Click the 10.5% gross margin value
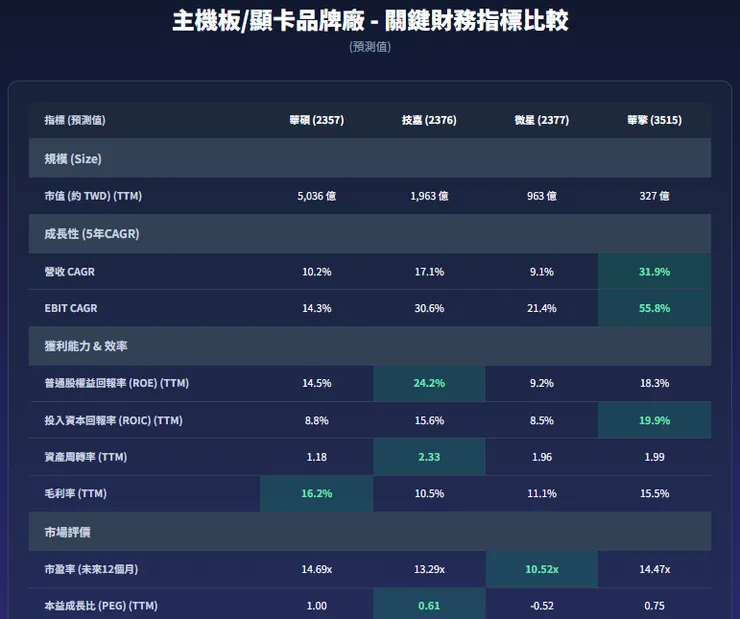Screen dimensions: 740x619 click(x=429, y=494)
